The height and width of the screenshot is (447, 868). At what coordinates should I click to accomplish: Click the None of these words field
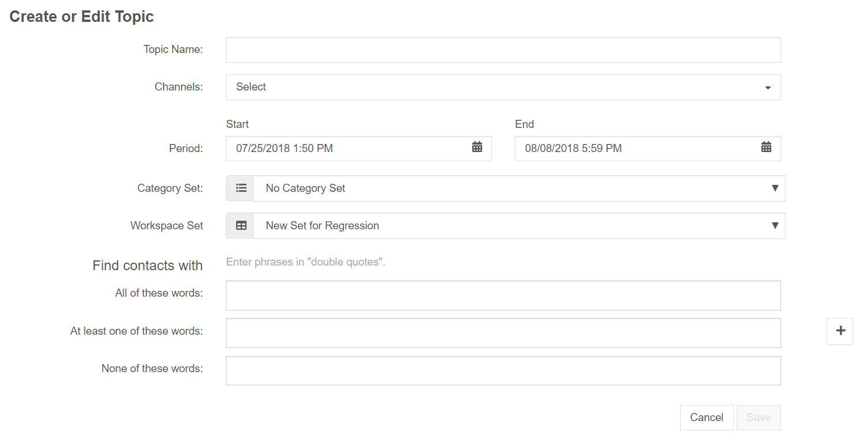(x=503, y=370)
